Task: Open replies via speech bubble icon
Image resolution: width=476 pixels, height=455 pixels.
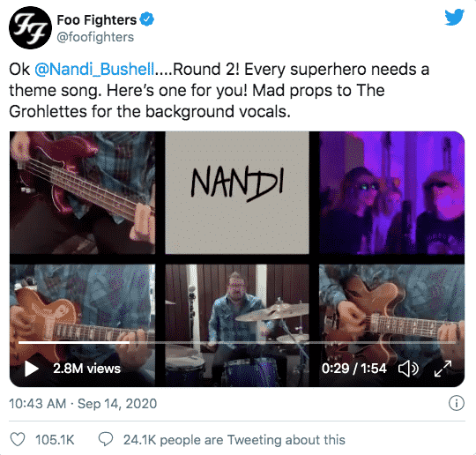Action: 106,439
